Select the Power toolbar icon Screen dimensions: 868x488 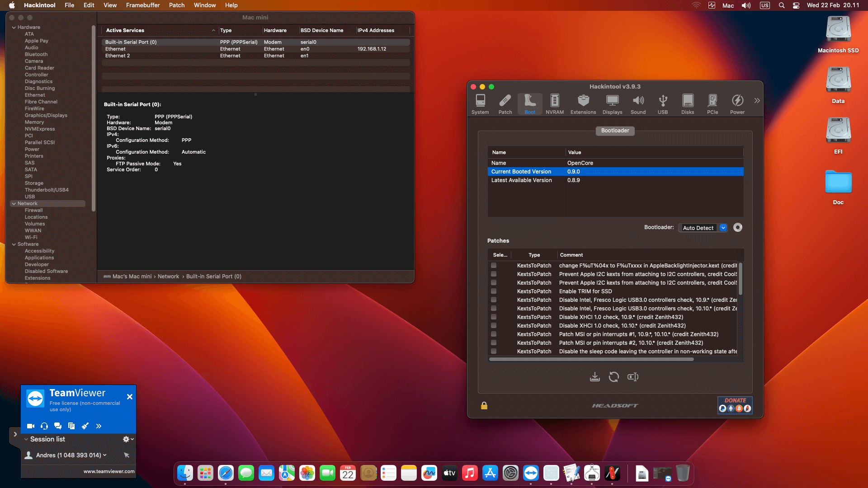tap(737, 104)
